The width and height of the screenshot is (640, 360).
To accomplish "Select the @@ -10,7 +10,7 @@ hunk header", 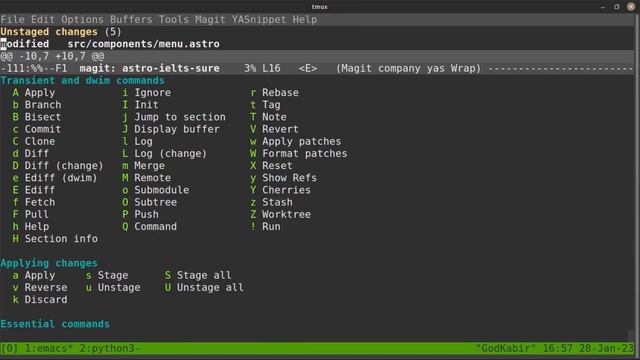I will coord(52,56).
